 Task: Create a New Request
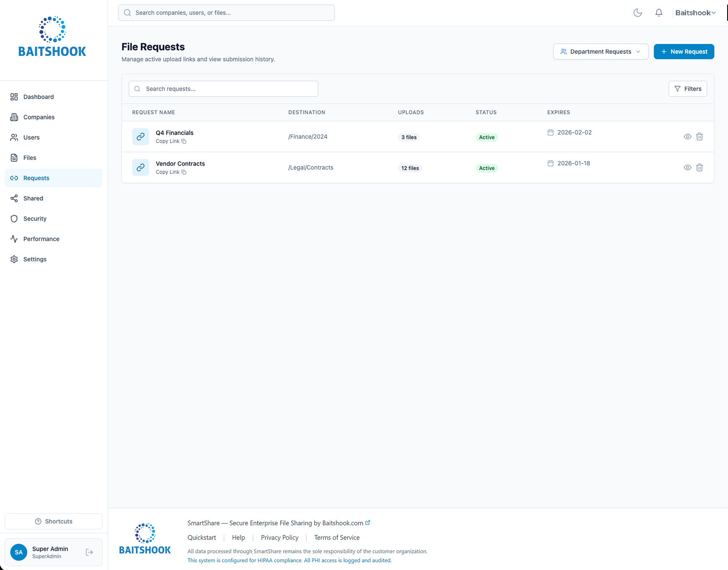tap(684, 52)
